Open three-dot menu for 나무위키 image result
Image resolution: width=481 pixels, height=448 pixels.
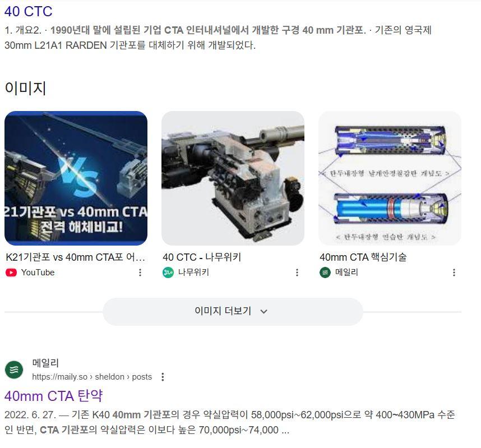297,273
